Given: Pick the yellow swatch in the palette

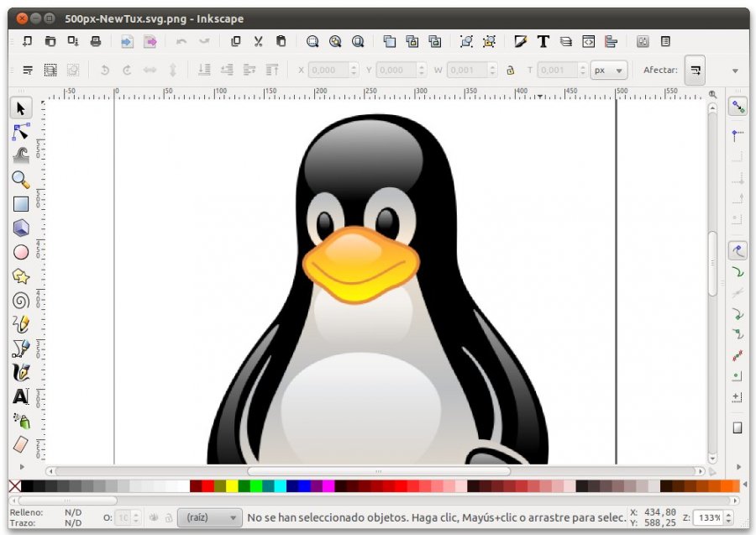Looking at the screenshot, I should (x=232, y=485).
